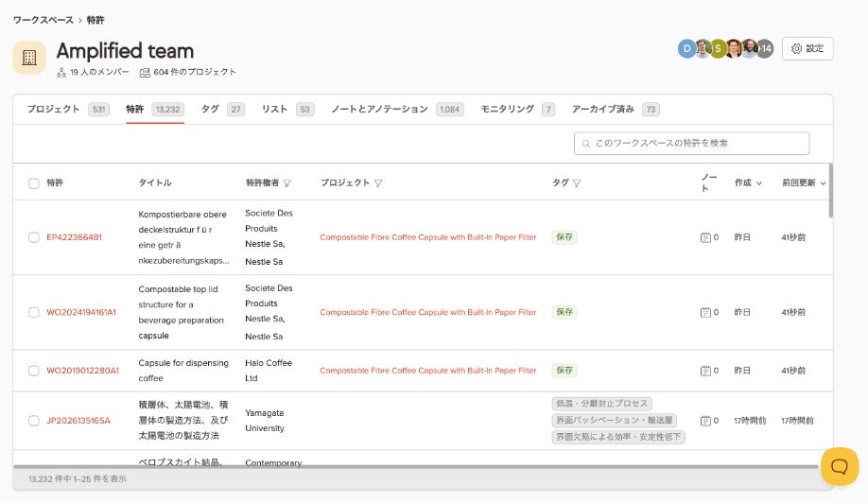868x503 pixels.
Task: Click the horizontal scrollbar under the table
Action: tap(415, 467)
